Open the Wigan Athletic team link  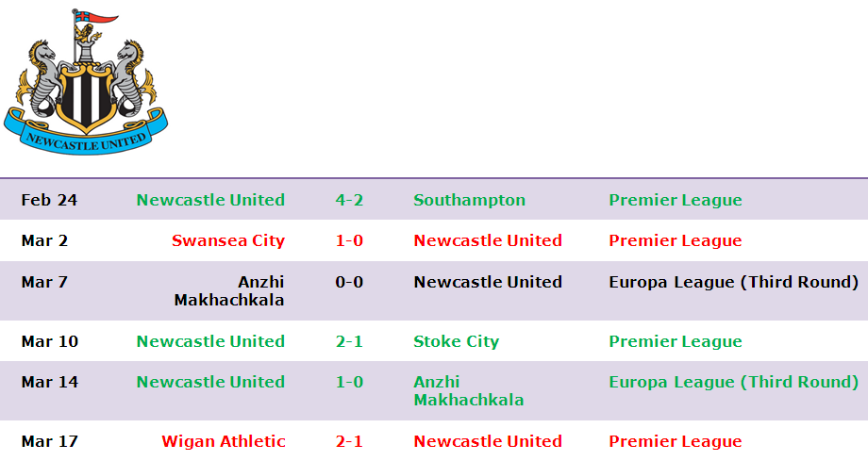223,441
